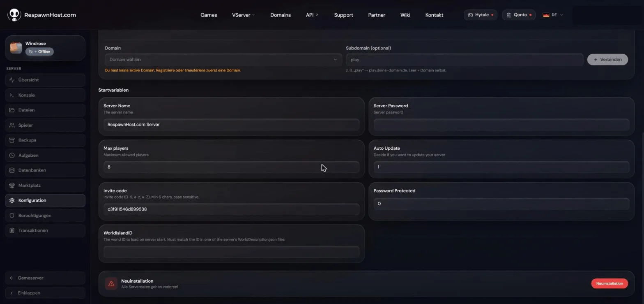Image resolution: width=644 pixels, height=304 pixels.
Task: Focus the WorldIslandID input field
Action: (231, 252)
